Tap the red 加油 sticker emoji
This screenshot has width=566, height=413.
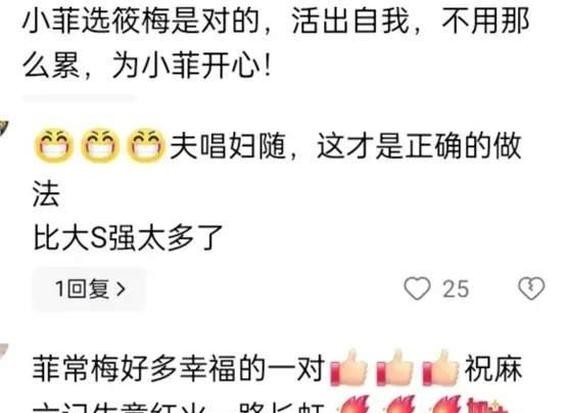click(x=486, y=405)
